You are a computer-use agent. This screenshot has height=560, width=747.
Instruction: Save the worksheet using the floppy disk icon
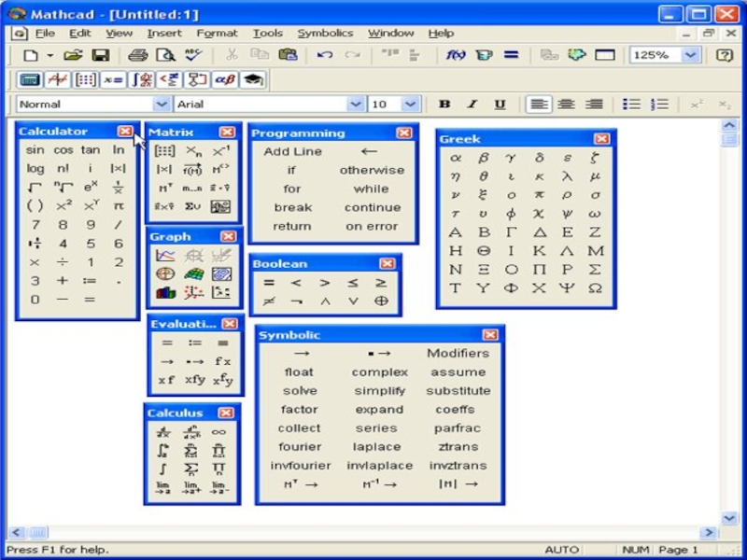pos(101,55)
